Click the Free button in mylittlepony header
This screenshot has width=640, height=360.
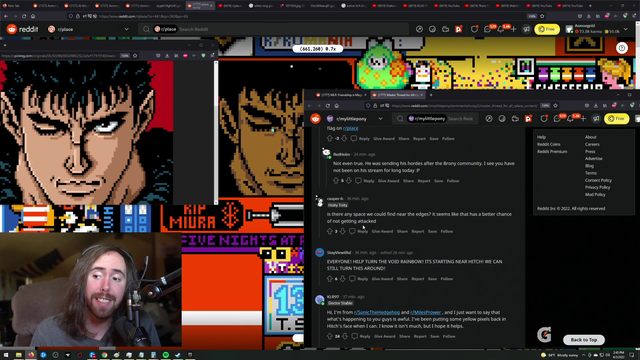click(617, 119)
